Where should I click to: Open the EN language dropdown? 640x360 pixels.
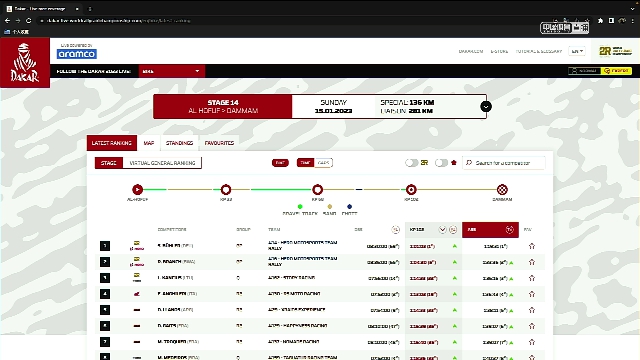[577, 51]
